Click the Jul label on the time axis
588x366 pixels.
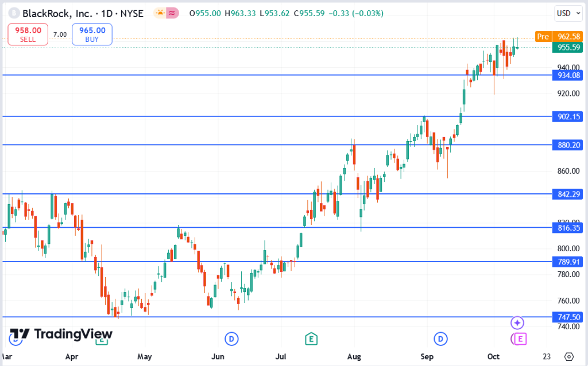(281, 356)
